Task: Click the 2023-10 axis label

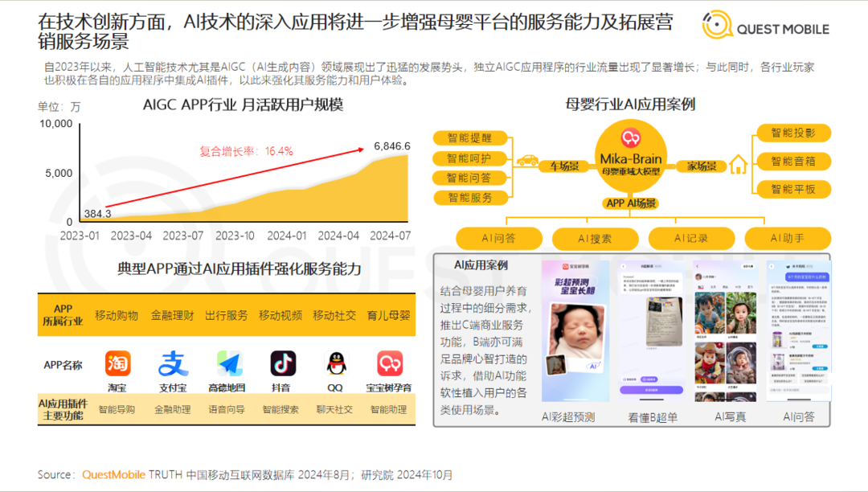Action: click(x=235, y=236)
